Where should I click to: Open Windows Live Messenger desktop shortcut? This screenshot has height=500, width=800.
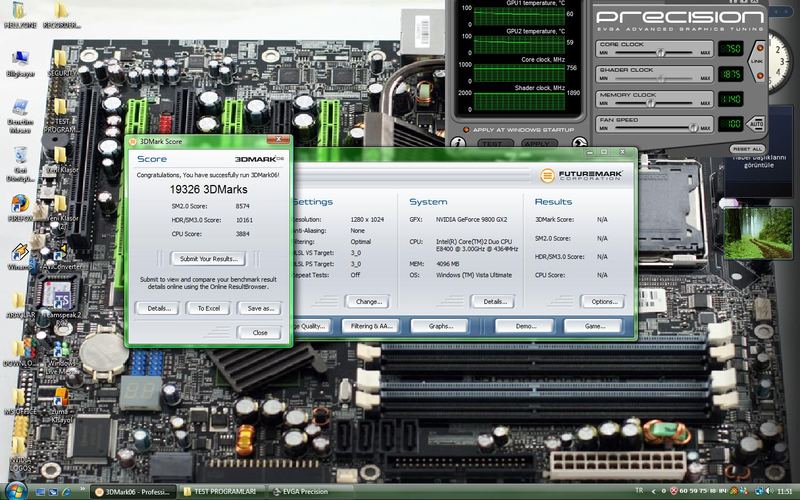pyautogui.click(x=62, y=356)
